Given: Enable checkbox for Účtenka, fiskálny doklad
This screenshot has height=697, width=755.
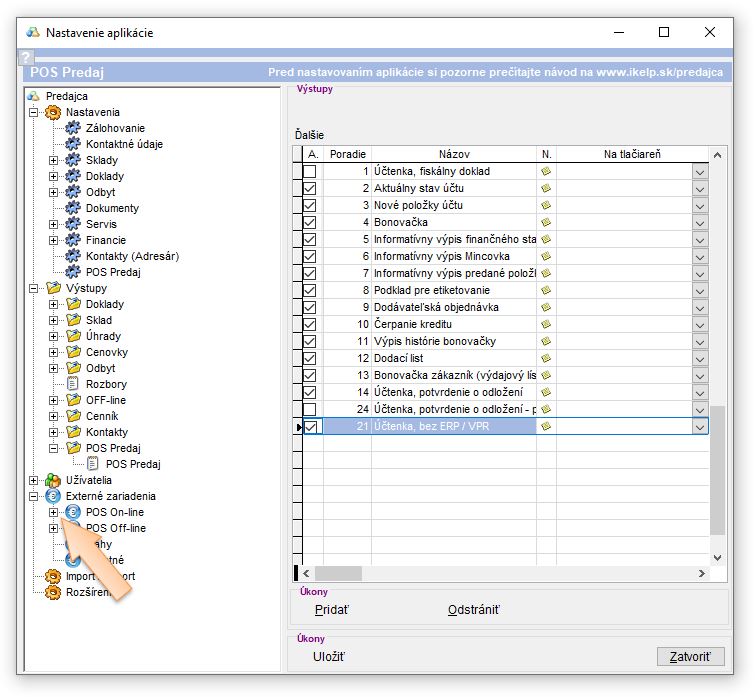Looking at the screenshot, I should click(310, 172).
